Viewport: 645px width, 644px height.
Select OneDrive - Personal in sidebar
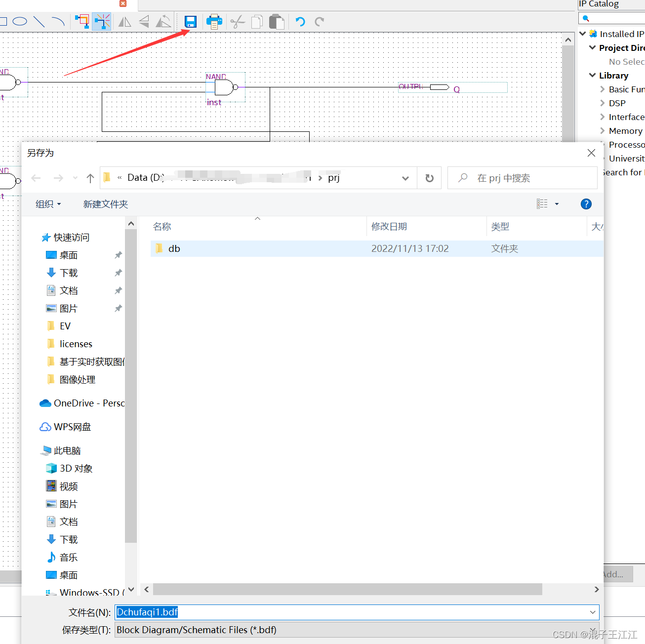tap(82, 403)
